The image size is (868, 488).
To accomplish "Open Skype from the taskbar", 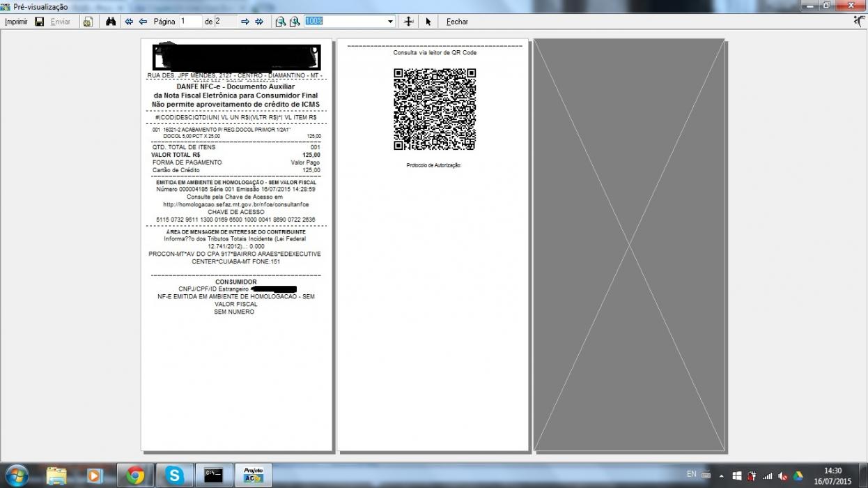I will (174, 475).
